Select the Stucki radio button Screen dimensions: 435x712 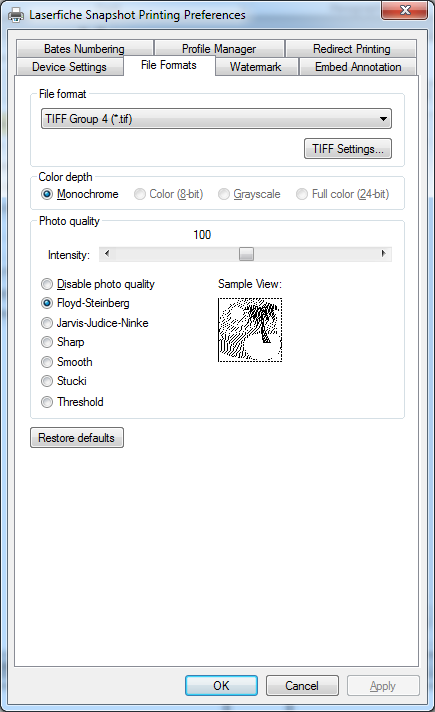[64, 381]
